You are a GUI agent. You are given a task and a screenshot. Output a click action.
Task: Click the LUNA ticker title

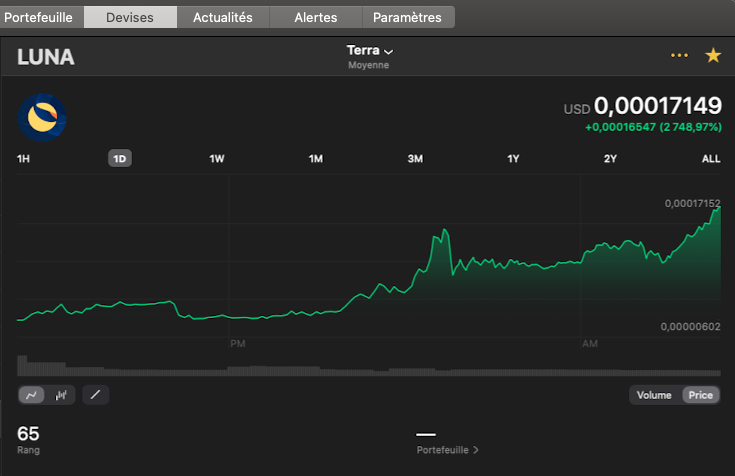(x=46, y=57)
